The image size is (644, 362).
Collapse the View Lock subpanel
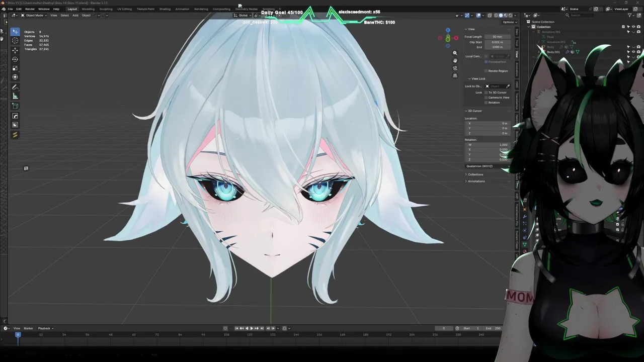(x=477, y=78)
